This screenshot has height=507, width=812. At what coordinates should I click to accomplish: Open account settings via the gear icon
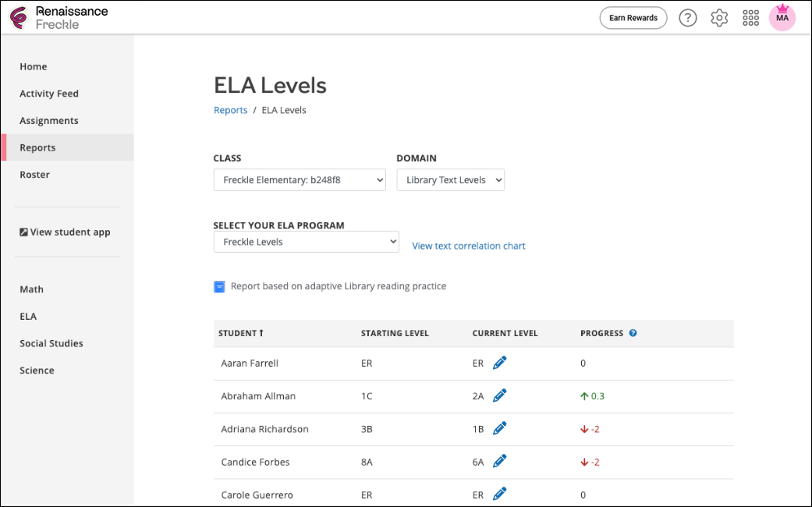click(719, 17)
